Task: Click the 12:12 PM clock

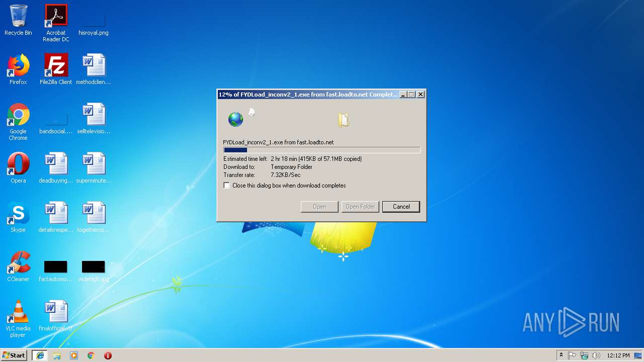Action: click(x=618, y=355)
